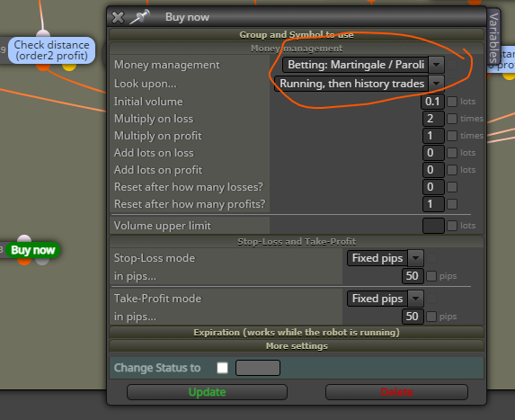
Task: Pin the Buy now dialog with the pushpin icon
Action: (x=140, y=17)
